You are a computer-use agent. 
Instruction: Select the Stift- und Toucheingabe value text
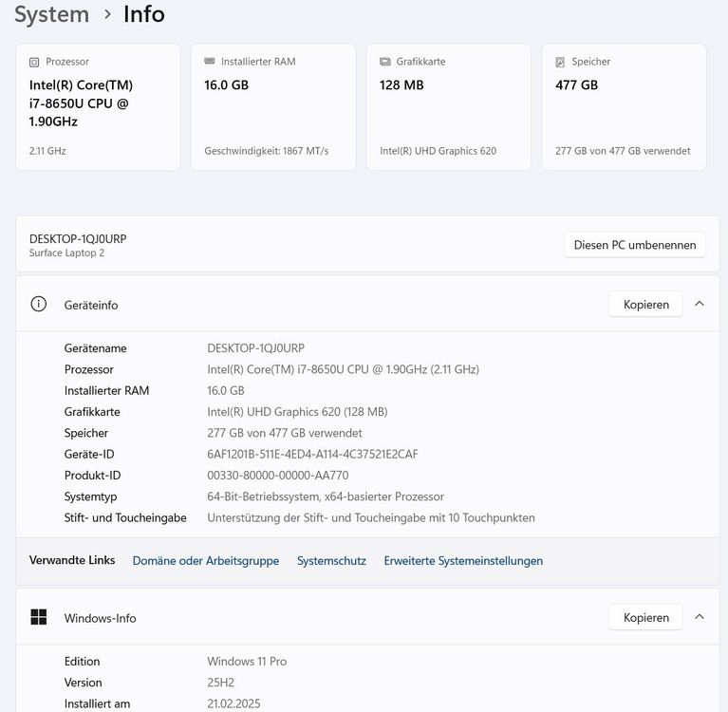click(x=371, y=517)
